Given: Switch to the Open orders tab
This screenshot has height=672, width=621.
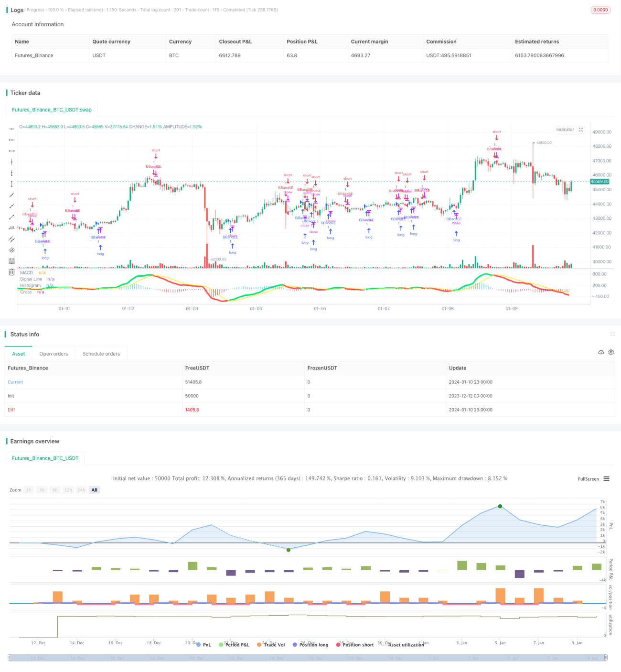Looking at the screenshot, I should click(54, 354).
